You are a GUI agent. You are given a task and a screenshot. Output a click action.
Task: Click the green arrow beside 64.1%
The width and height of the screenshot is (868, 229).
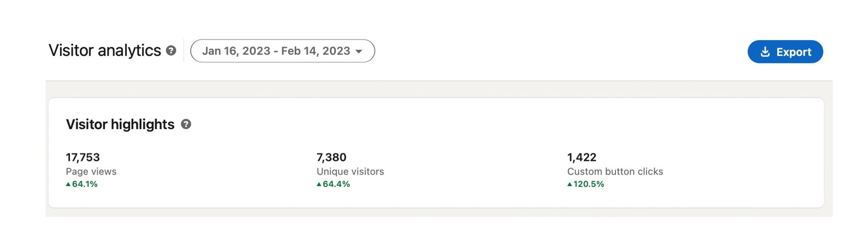68,184
